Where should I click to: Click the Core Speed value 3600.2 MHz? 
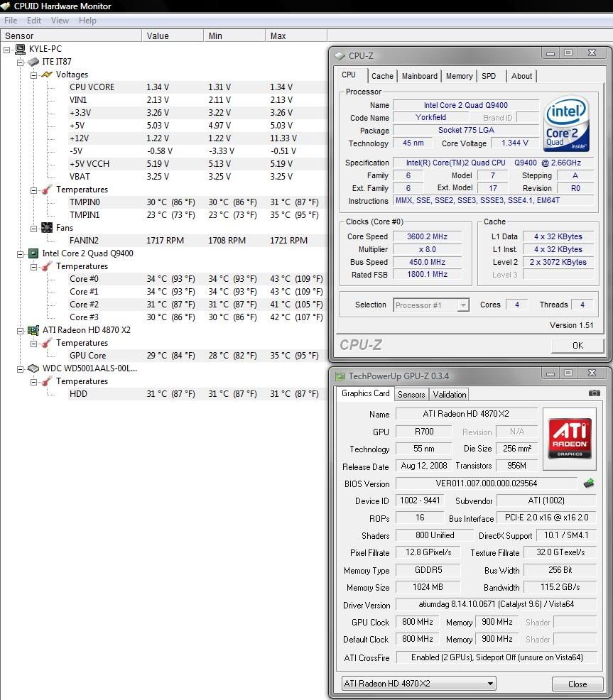pyautogui.click(x=427, y=236)
